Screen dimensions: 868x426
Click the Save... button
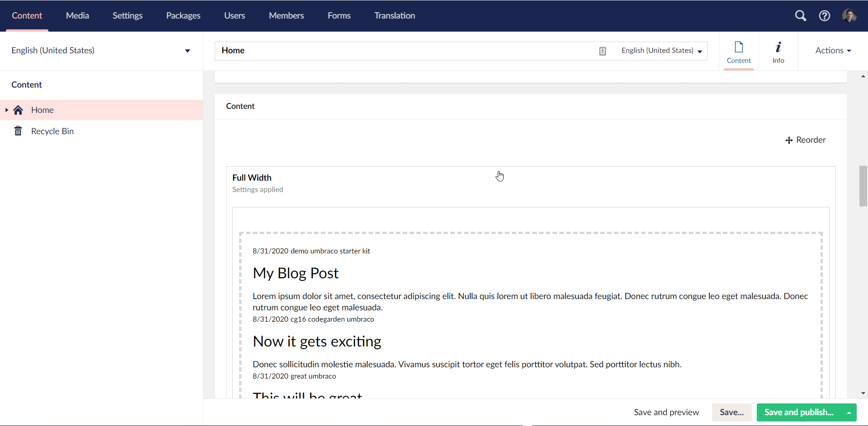pos(731,412)
